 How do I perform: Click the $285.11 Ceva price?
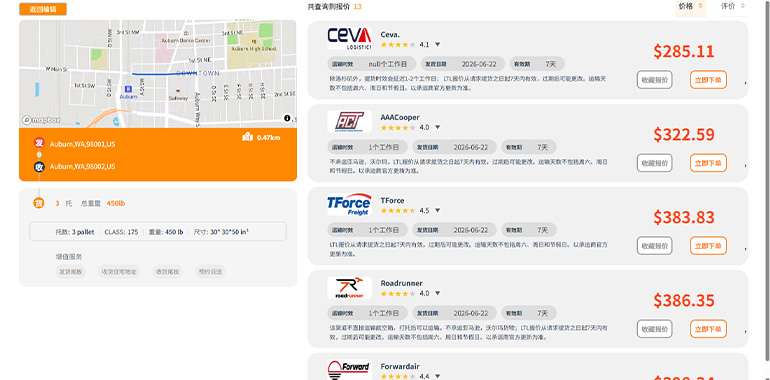click(684, 51)
